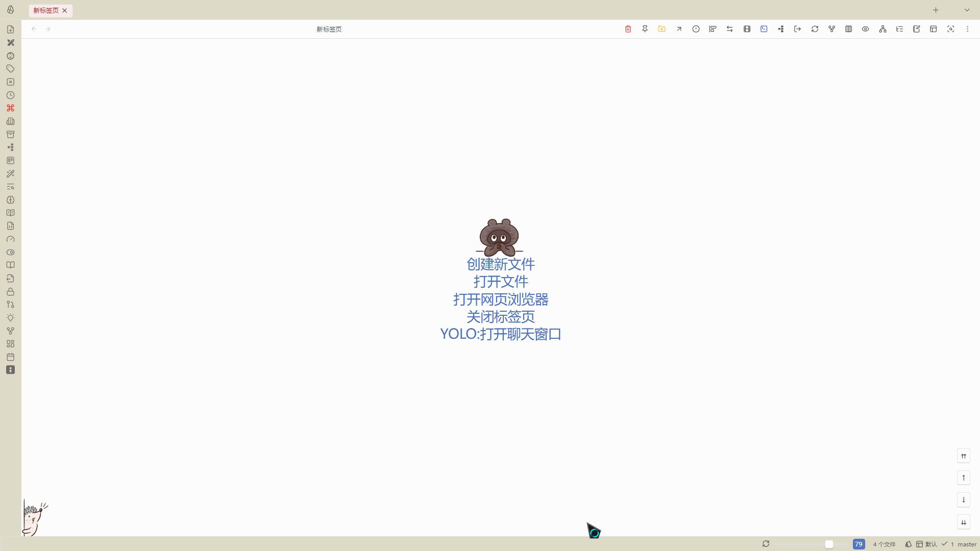Click the refresh icon in top toolbar

pos(815,29)
